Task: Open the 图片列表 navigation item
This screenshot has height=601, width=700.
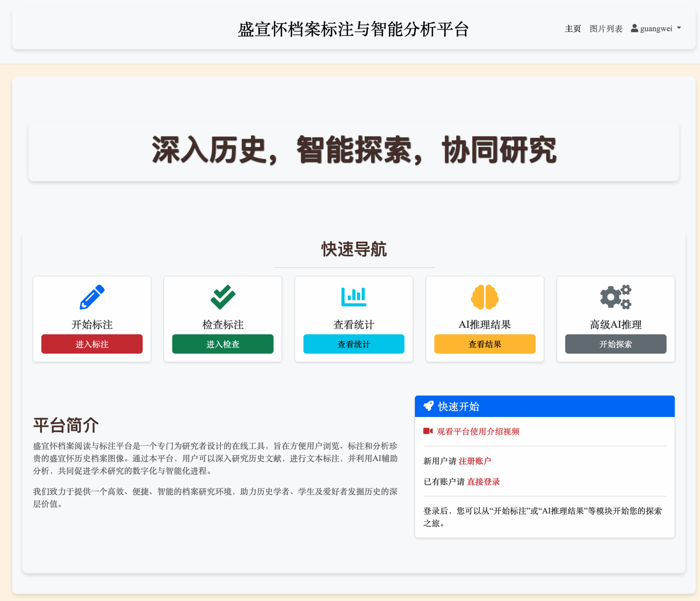Action: coord(606,29)
